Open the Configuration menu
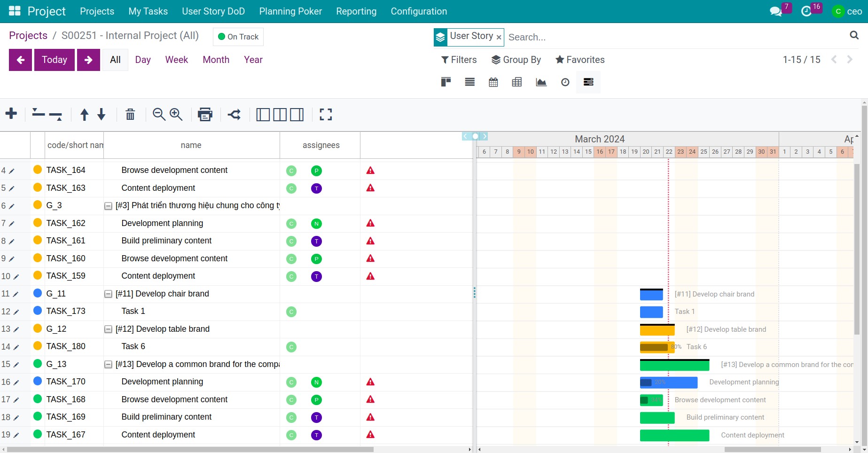868x453 pixels. click(419, 11)
